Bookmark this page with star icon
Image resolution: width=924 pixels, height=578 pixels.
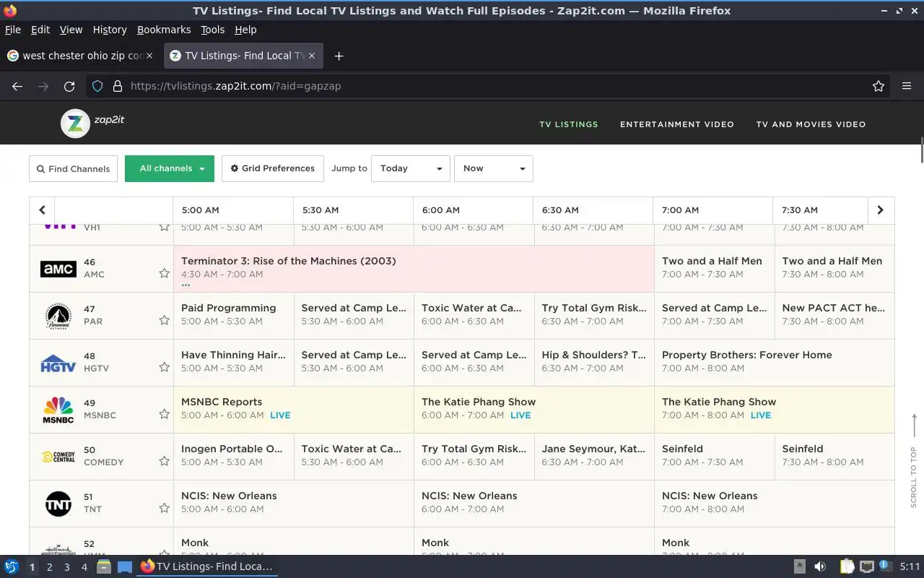(x=879, y=86)
